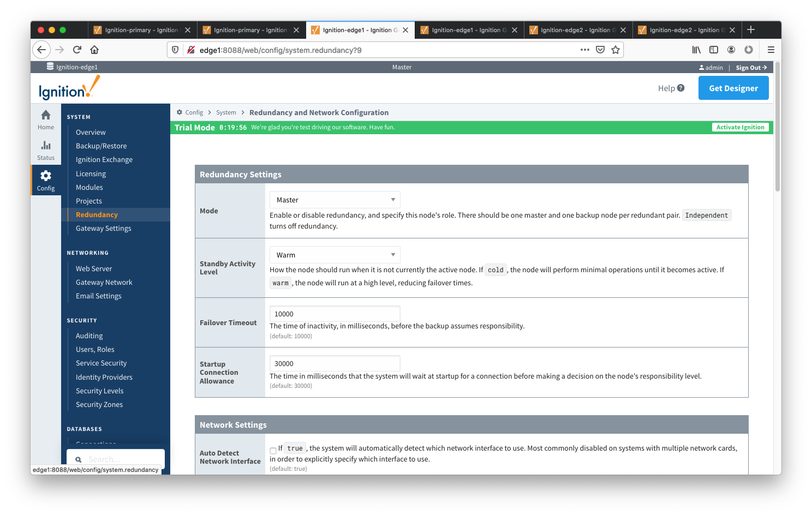Open Gateway Network under Networking
812x515 pixels.
104,282
